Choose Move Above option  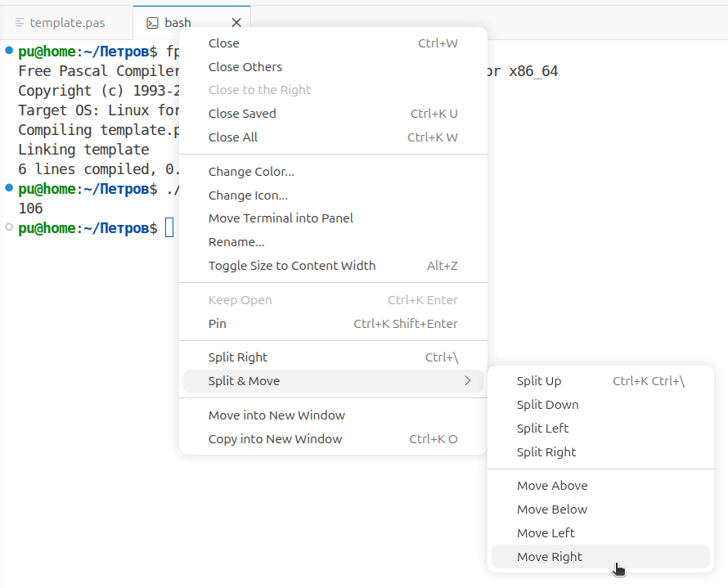pyautogui.click(x=552, y=486)
